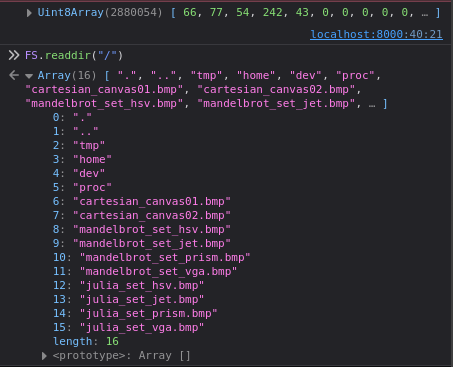
Task: Collapse the Array(16) result
Action: (x=29, y=76)
